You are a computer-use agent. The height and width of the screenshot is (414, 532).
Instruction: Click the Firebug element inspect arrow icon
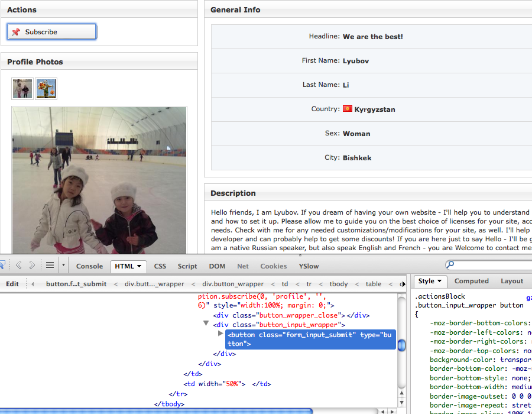(x=2, y=265)
